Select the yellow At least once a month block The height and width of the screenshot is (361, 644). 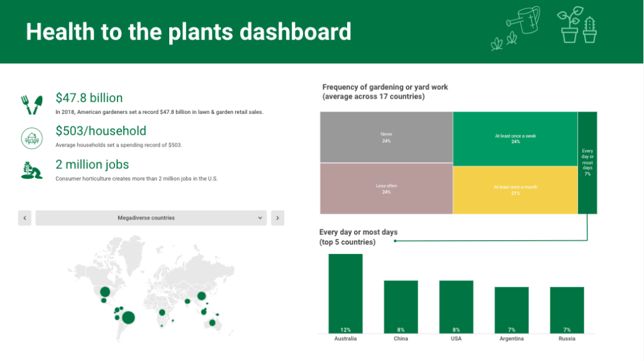(x=516, y=190)
